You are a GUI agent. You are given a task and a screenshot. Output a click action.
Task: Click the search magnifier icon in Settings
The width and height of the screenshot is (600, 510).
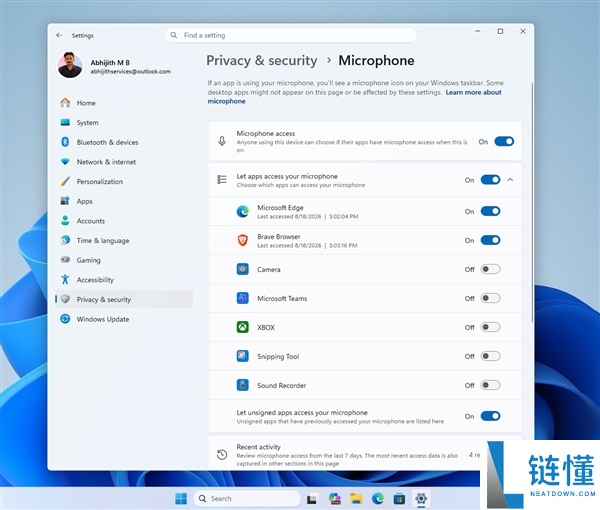174,35
